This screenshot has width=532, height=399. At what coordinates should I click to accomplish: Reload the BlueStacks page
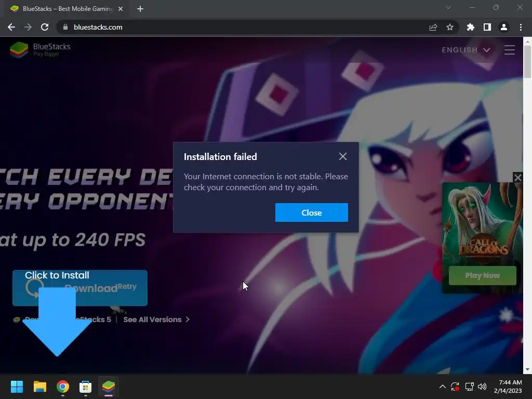45,27
